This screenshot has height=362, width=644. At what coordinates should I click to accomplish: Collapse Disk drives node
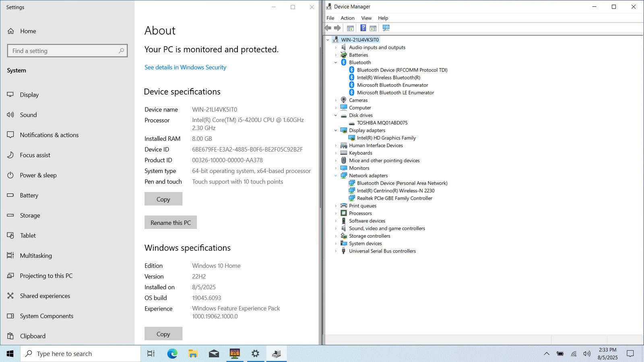(x=336, y=115)
